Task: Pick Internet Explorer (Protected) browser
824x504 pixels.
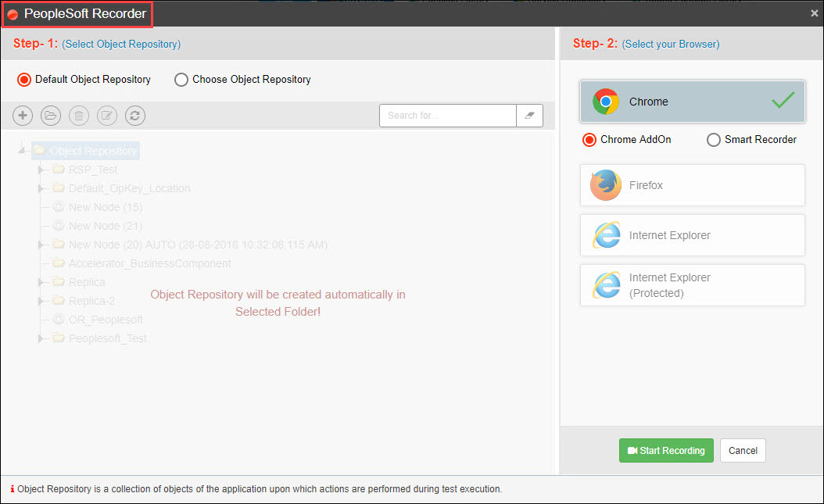Action: [692, 285]
